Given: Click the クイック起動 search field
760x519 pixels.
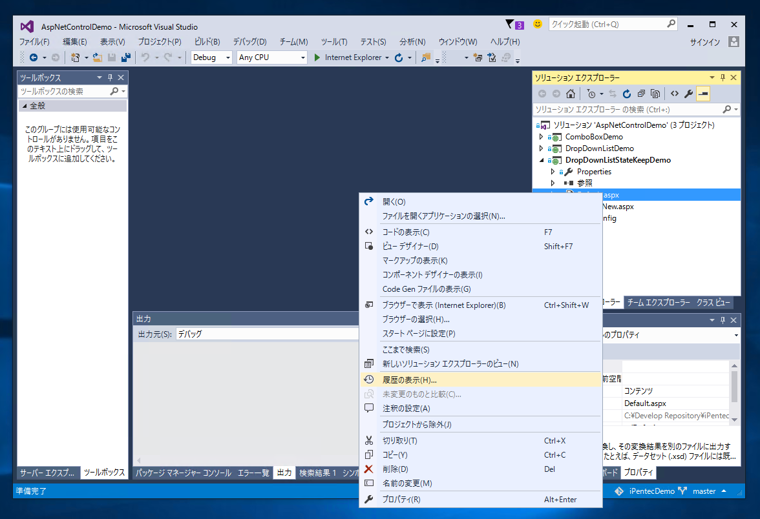Looking at the screenshot, I should coord(613,24).
